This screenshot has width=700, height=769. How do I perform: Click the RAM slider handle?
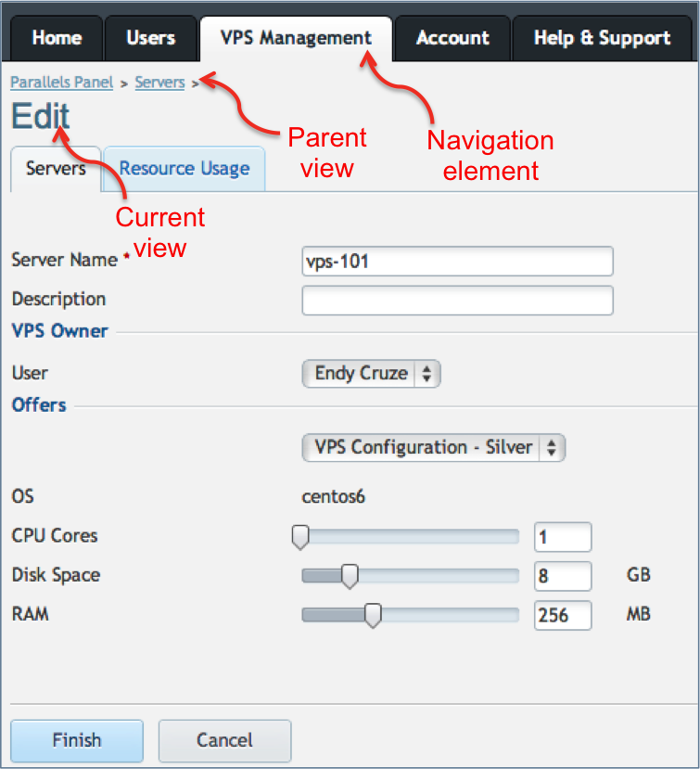[373, 615]
